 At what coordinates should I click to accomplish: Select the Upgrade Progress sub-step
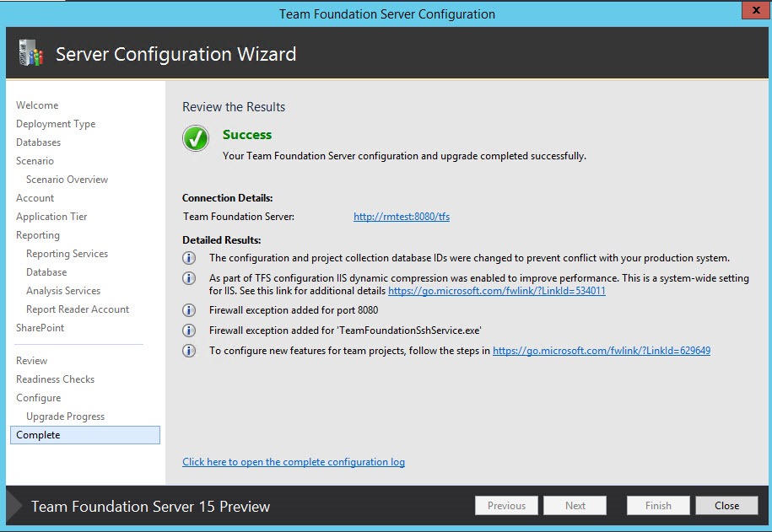[x=66, y=416]
